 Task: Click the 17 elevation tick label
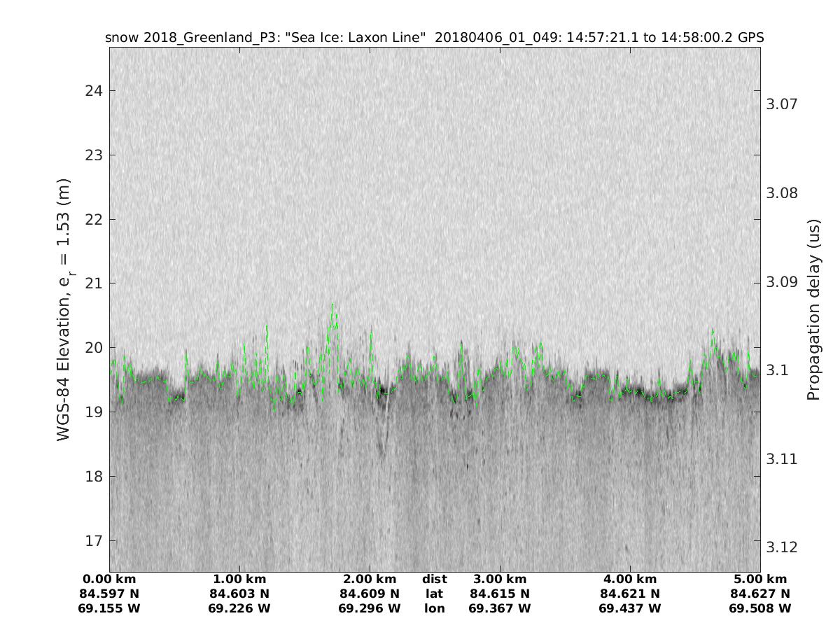(x=94, y=541)
